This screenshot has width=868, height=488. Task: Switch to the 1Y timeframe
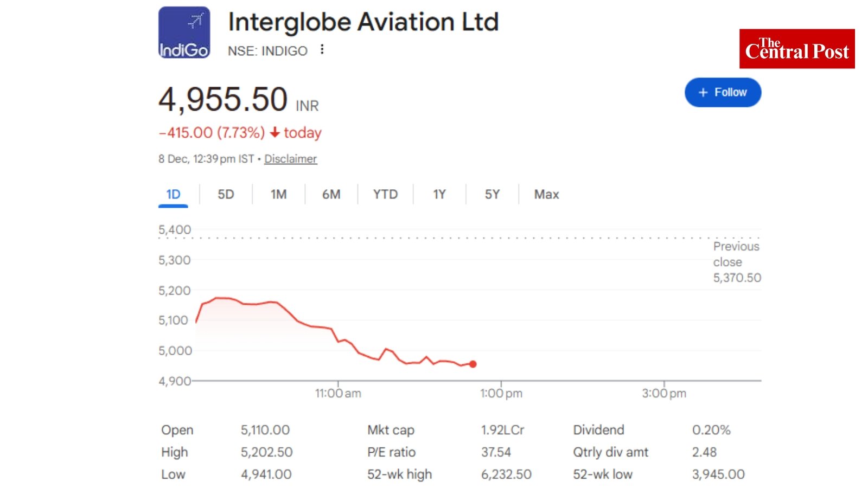(439, 194)
